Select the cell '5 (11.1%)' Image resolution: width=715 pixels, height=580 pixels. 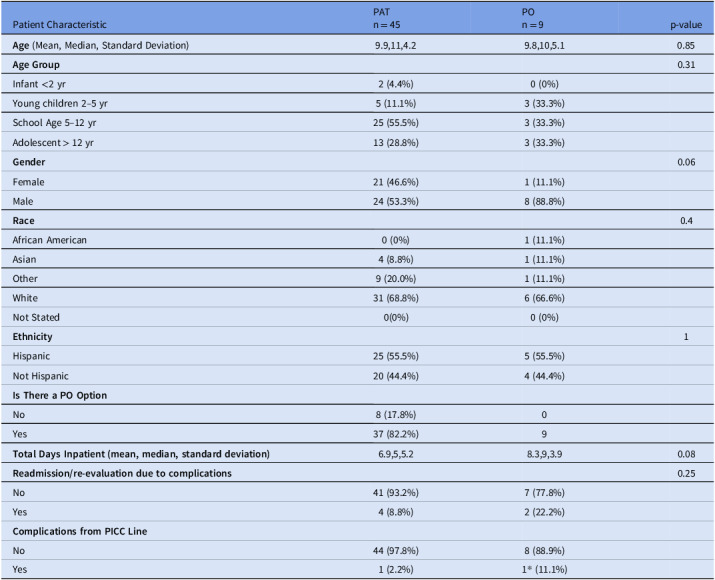(395, 104)
